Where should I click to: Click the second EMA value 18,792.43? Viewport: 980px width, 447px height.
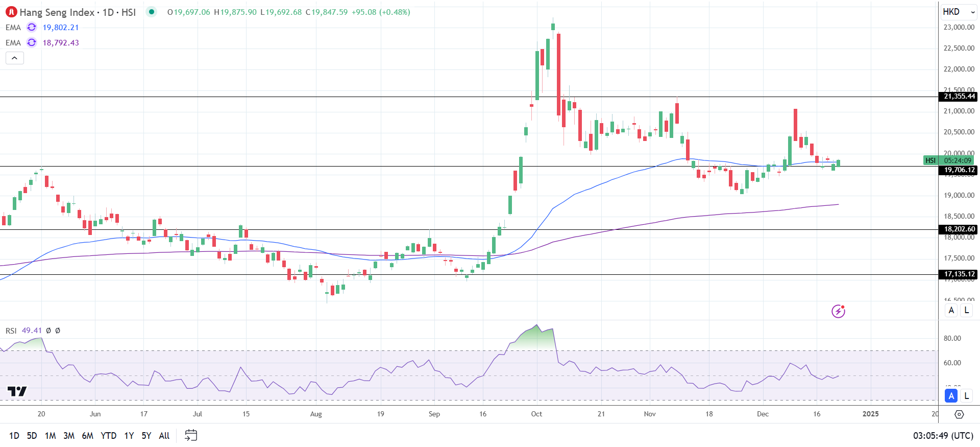pyautogui.click(x=61, y=43)
